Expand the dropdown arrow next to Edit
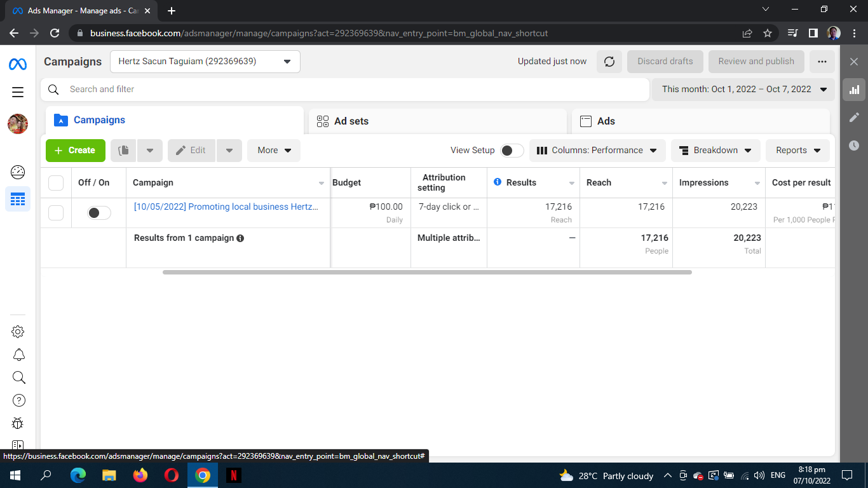 click(229, 151)
